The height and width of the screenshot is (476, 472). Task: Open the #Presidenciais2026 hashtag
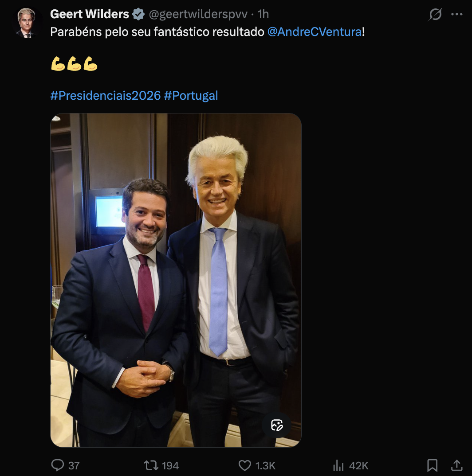coord(106,95)
